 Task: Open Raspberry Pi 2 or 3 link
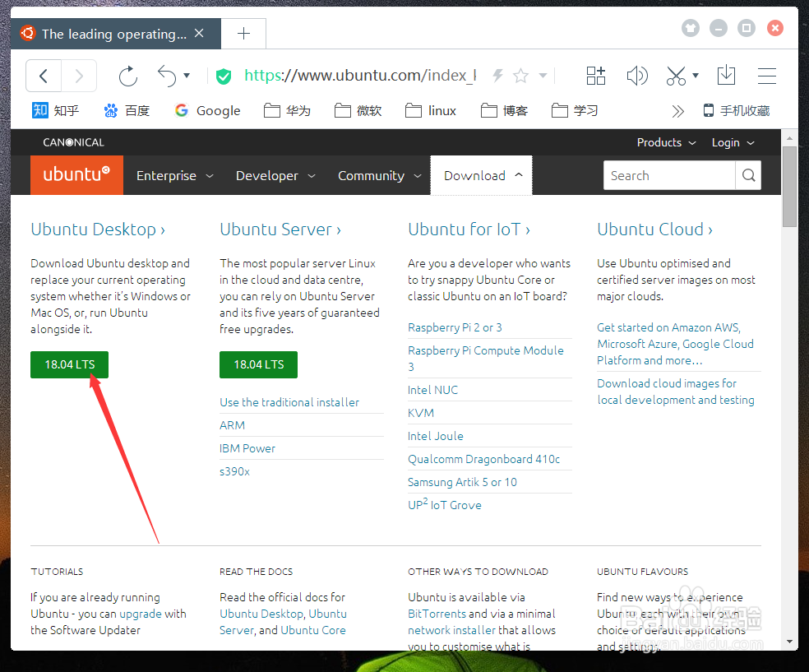(455, 327)
